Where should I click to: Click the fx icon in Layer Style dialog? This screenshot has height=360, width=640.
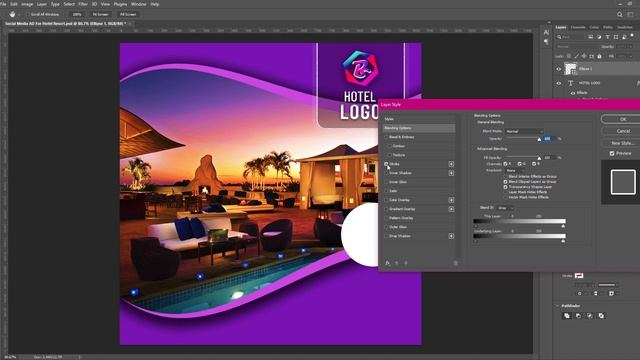click(x=387, y=263)
